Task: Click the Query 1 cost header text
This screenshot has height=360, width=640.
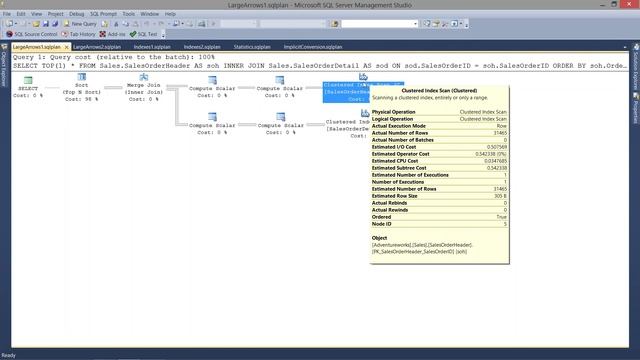Action: click(114, 57)
